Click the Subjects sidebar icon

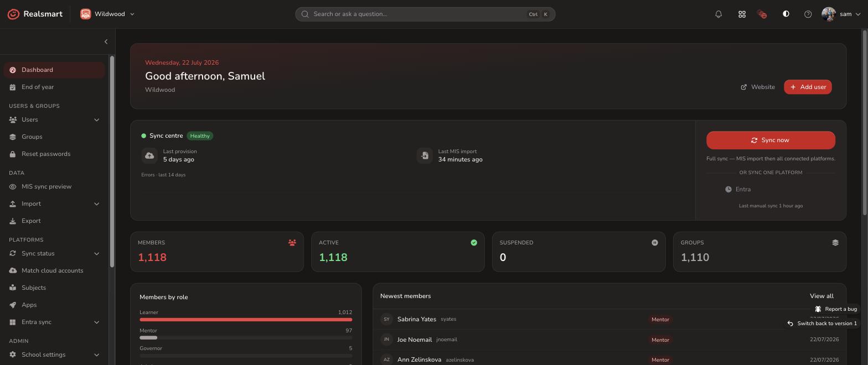(x=13, y=288)
